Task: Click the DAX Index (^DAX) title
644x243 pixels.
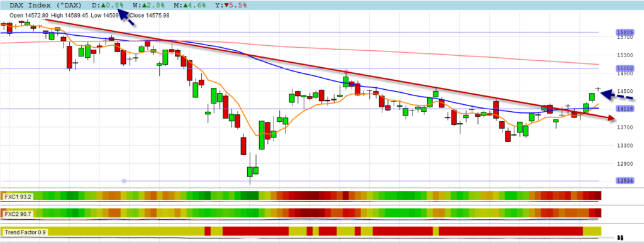Action: 46,5
